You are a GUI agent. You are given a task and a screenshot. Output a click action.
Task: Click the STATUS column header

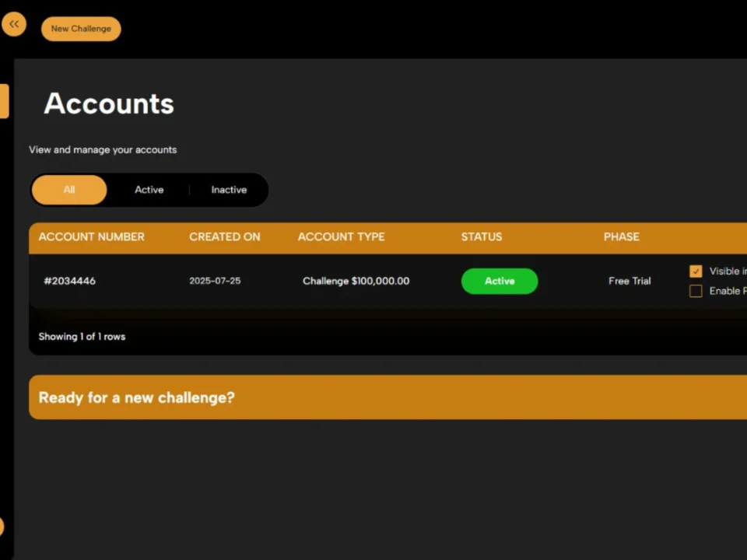tap(481, 236)
